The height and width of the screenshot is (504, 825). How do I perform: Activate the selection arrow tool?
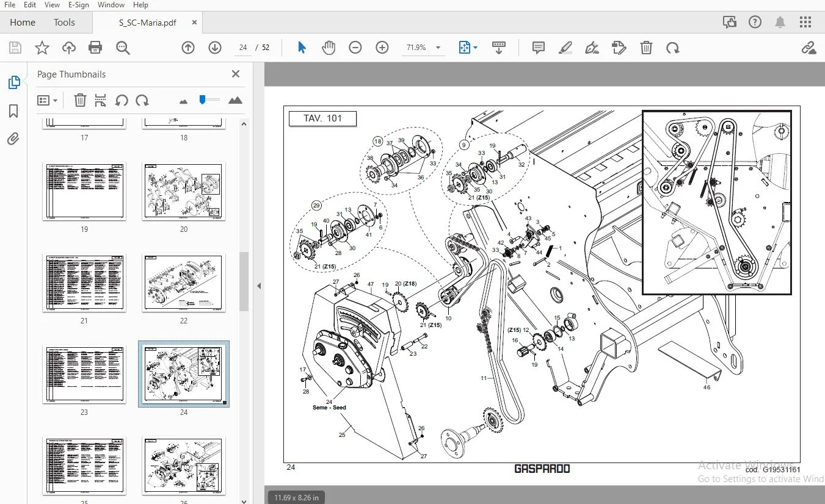click(302, 48)
